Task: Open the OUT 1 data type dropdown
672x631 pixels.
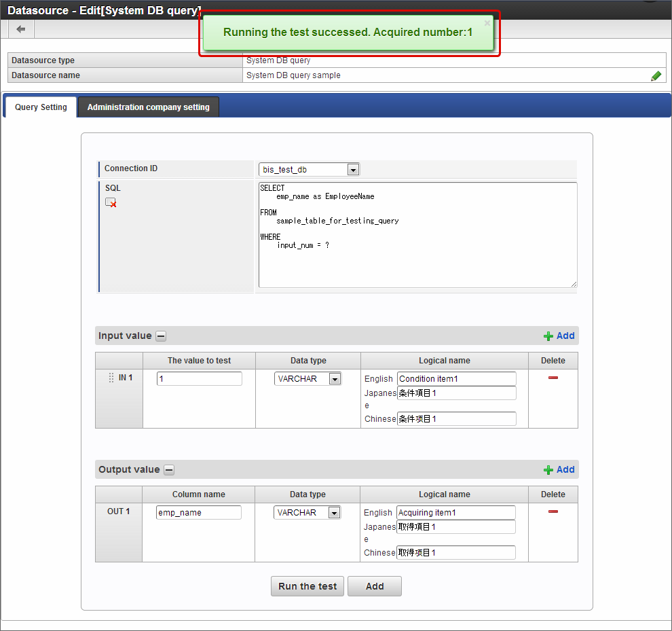Action: pyautogui.click(x=334, y=513)
